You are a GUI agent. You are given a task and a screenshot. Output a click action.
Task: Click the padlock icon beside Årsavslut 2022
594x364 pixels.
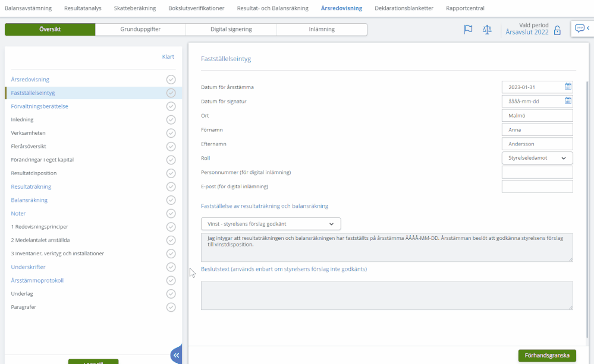[557, 30]
